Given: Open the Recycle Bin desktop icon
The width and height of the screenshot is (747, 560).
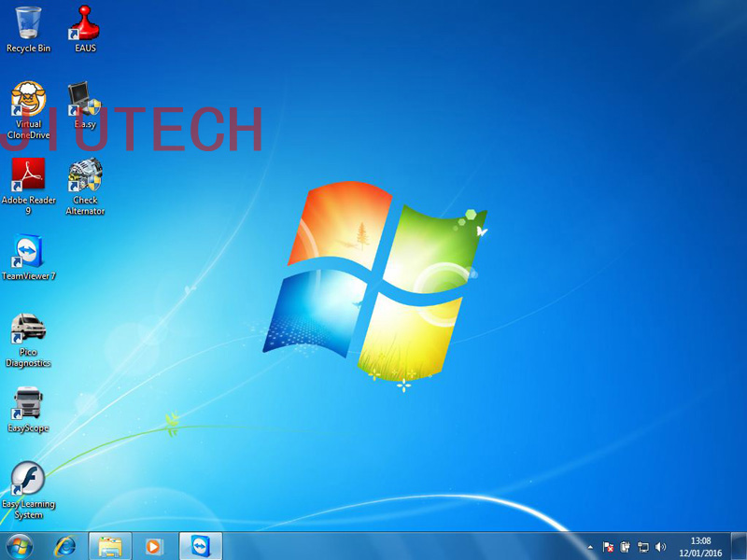Looking at the screenshot, I should (28, 29).
